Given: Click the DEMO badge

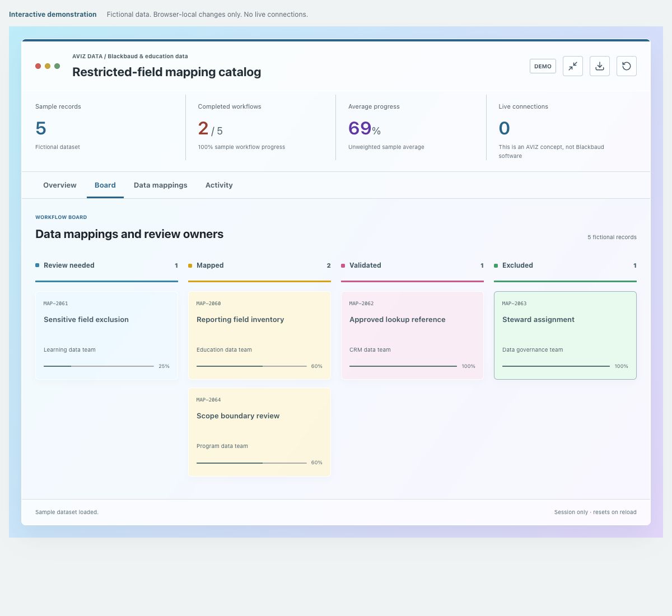Looking at the screenshot, I should click(x=543, y=66).
